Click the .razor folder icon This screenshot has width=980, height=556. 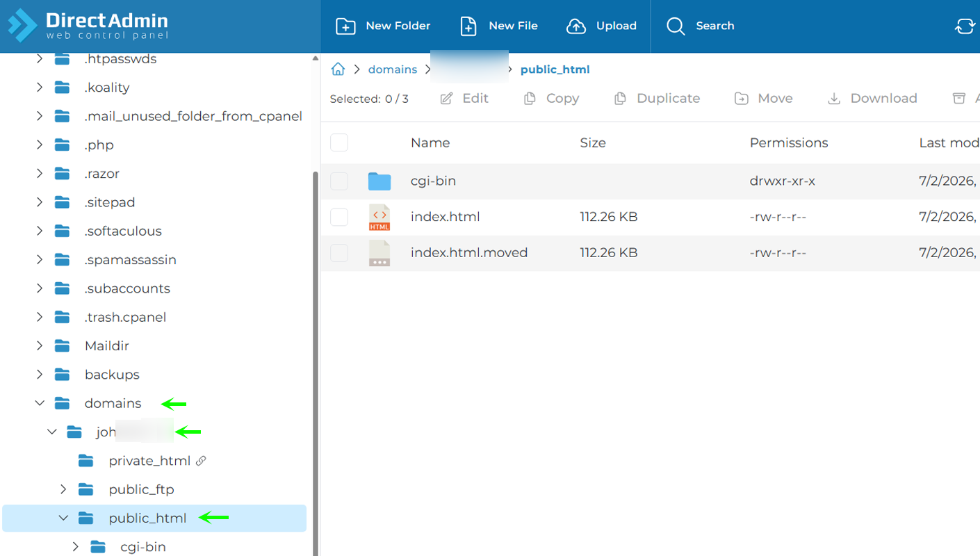point(63,174)
